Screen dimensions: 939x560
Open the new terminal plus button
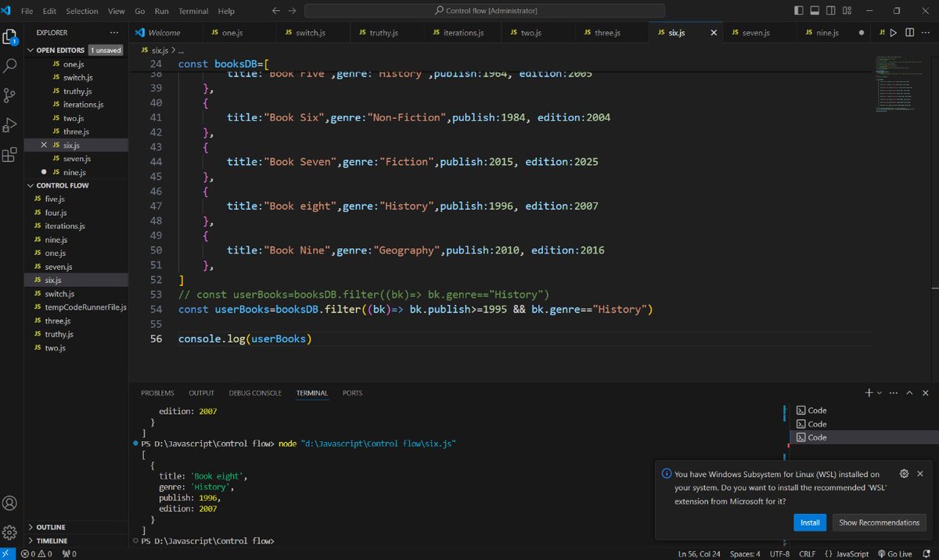(x=869, y=393)
